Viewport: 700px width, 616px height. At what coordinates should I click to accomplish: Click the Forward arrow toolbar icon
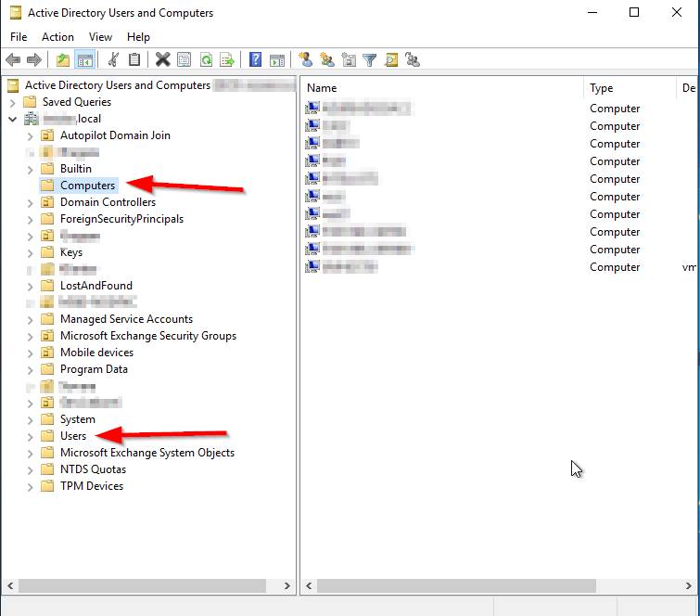(x=34, y=59)
